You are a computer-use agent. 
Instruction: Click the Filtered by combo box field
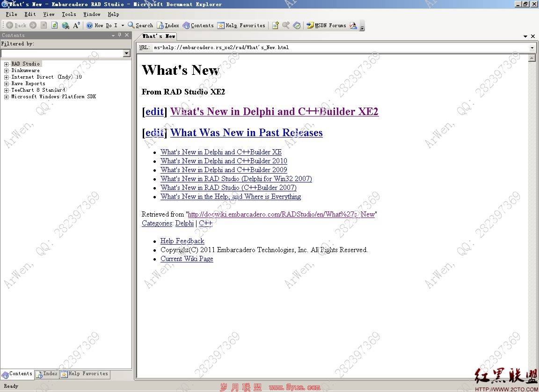[x=62, y=53]
